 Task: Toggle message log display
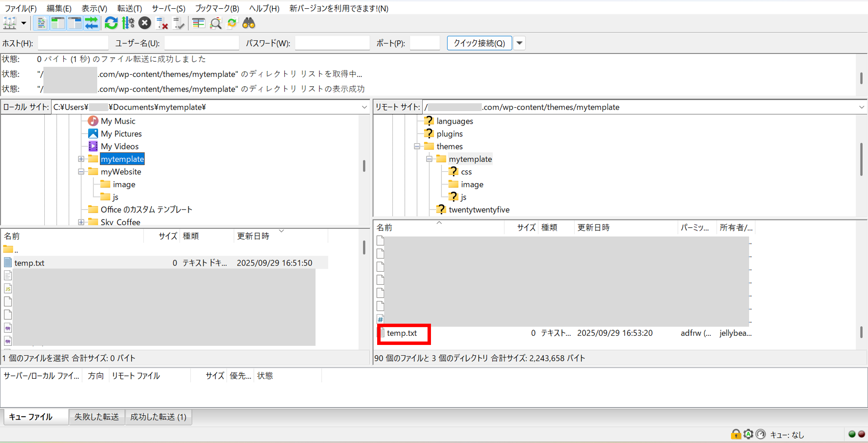click(x=41, y=23)
